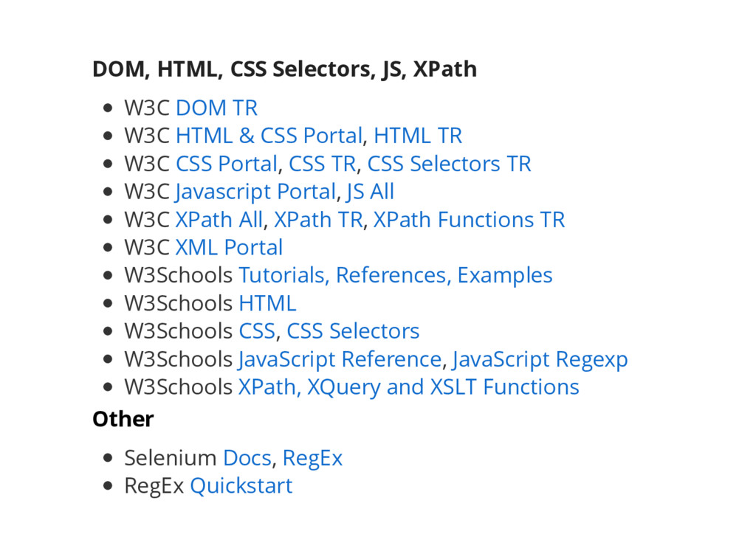
Task: Open the Javascript Portal link
Action: [255, 192]
